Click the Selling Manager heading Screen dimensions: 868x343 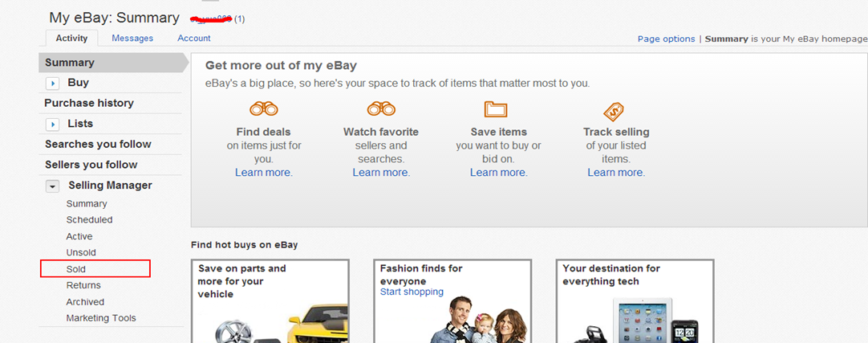(x=110, y=185)
